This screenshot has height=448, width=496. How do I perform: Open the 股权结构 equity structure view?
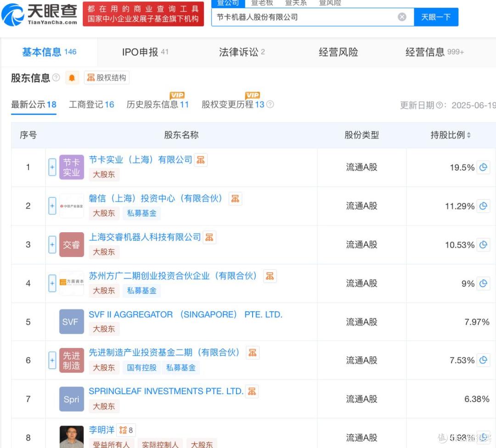(107, 78)
